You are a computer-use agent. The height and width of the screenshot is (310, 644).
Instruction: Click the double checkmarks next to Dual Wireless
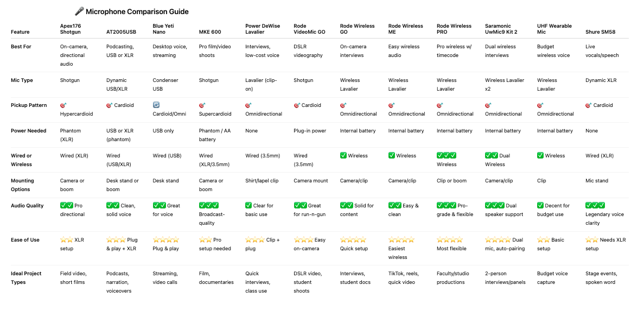[491, 155]
